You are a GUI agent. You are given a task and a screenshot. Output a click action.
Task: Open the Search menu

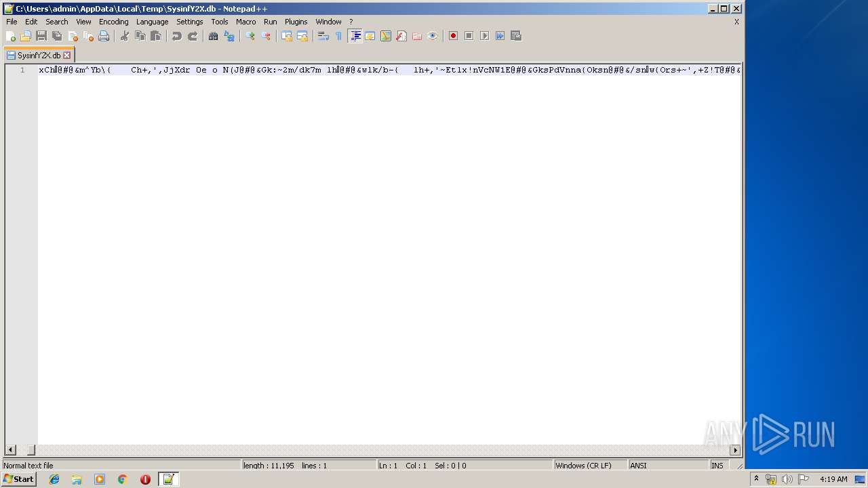(x=57, y=22)
